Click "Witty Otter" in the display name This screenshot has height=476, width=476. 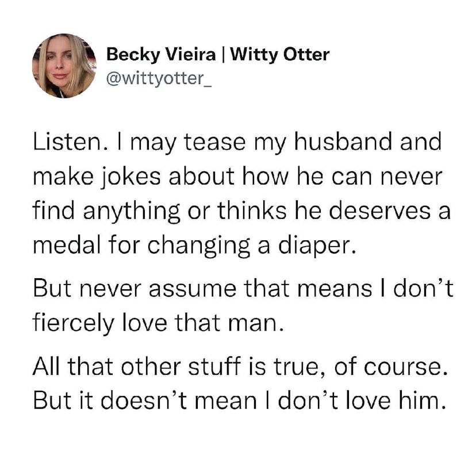(283, 55)
